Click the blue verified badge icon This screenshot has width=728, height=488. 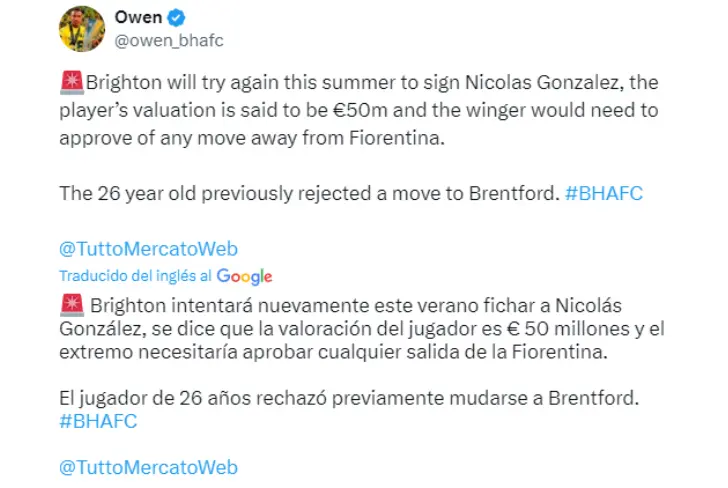click(176, 18)
